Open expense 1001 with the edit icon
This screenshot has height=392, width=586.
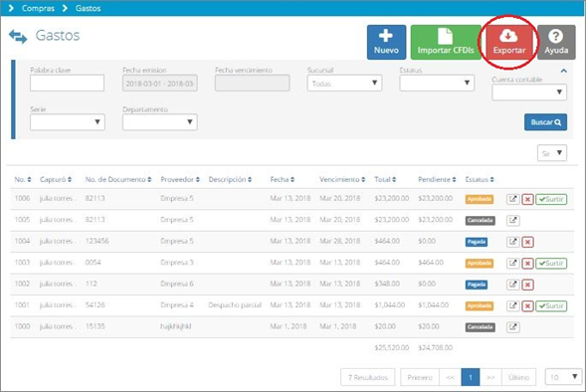point(513,306)
